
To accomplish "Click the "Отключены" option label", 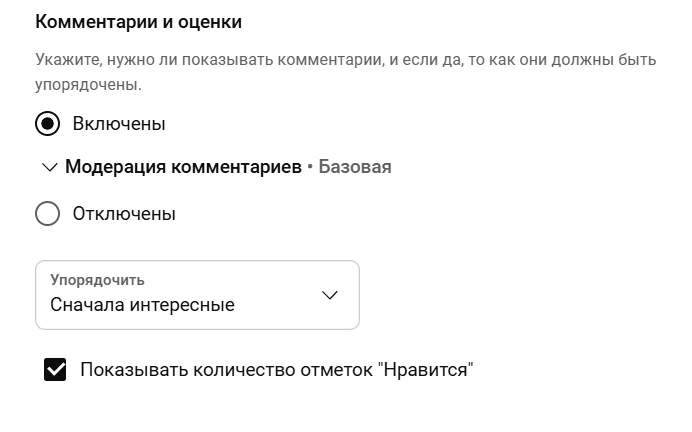I will coord(124,214).
